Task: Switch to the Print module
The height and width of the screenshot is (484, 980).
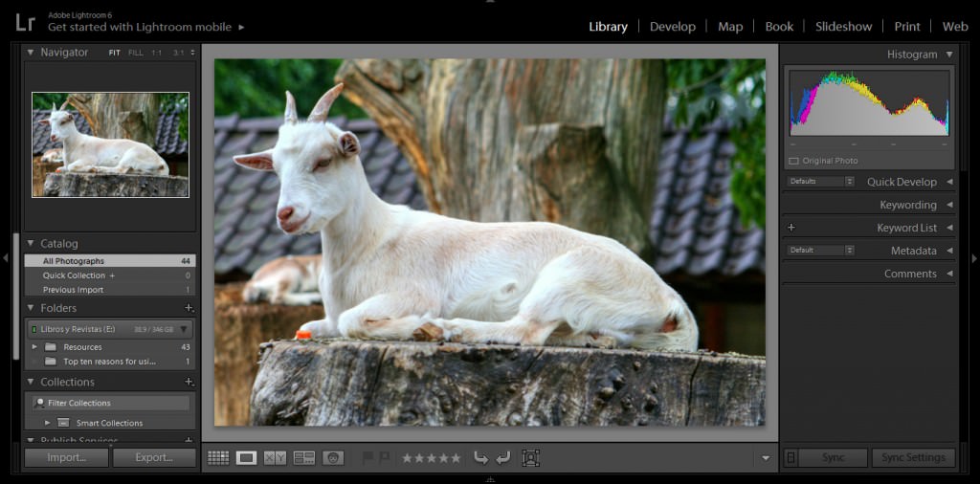Action: tap(907, 27)
